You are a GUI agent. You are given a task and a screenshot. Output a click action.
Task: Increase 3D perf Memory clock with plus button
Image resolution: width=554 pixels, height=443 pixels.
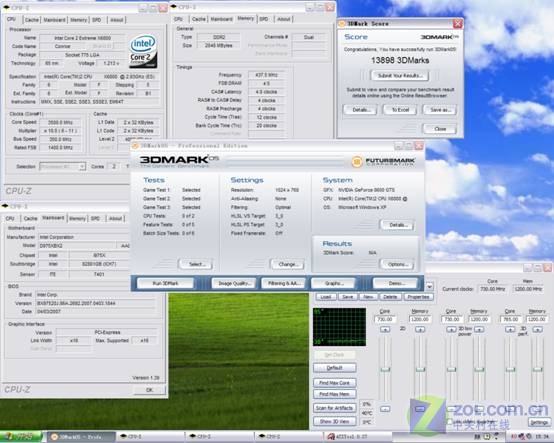[x=537, y=329]
